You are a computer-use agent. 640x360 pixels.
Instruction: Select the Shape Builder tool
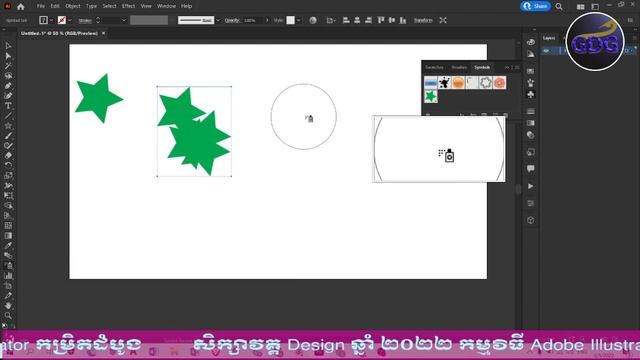tap(8, 206)
